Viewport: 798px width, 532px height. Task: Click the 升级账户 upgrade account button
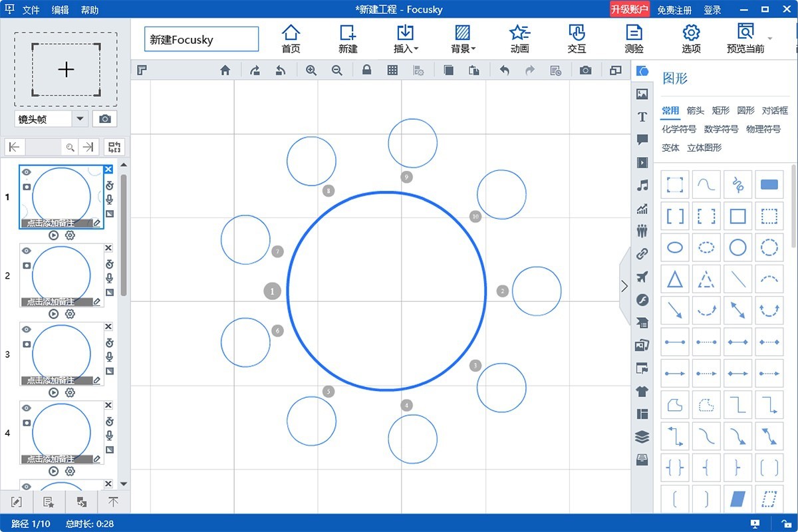tap(630, 9)
